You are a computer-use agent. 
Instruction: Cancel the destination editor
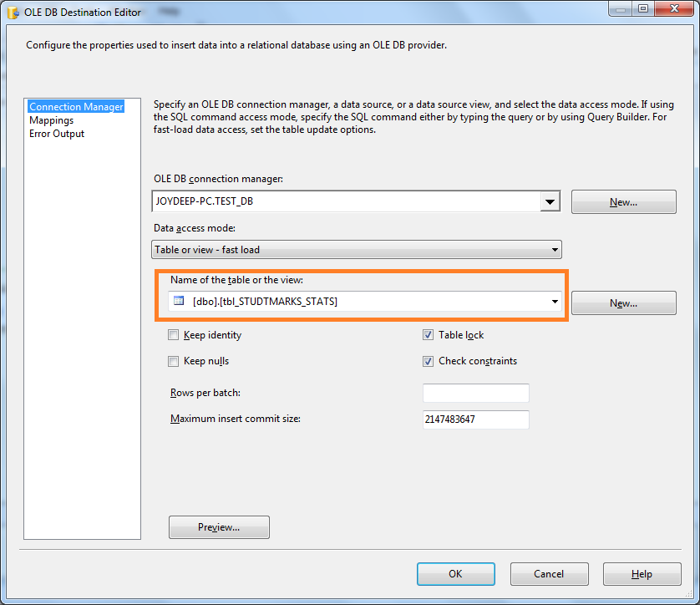click(549, 574)
